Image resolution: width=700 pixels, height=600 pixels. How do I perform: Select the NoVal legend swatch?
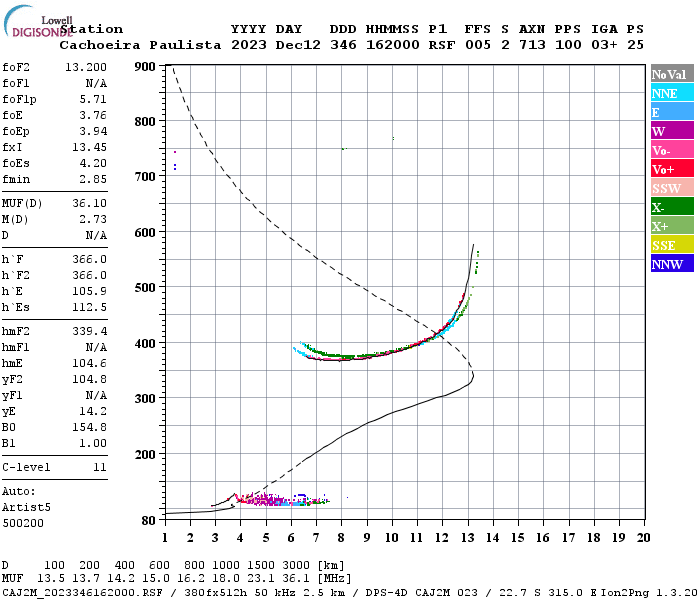coord(672,74)
